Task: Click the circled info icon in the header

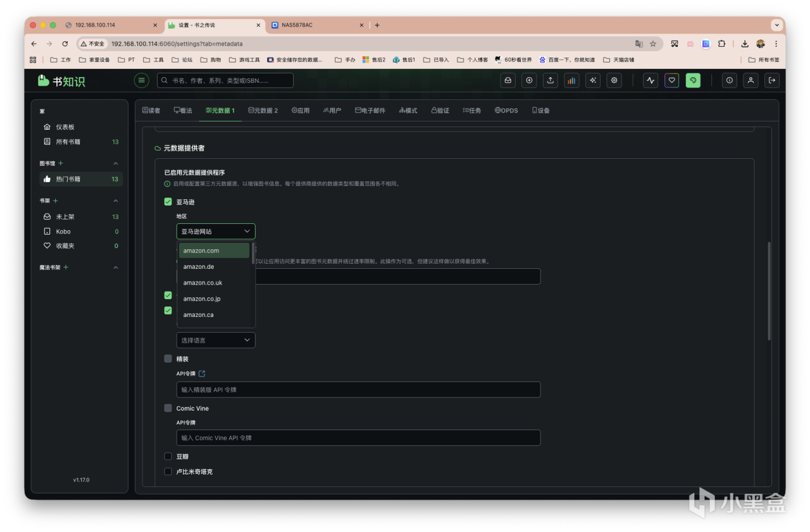Action: (730, 80)
